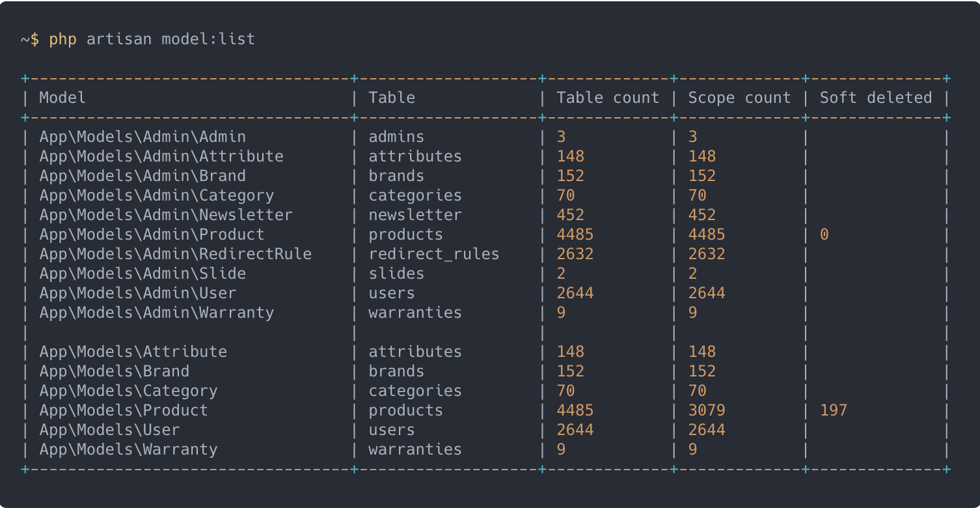The height and width of the screenshot is (508, 980).
Task: Click soft deleted value 0 in products row
Action: coord(824,234)
